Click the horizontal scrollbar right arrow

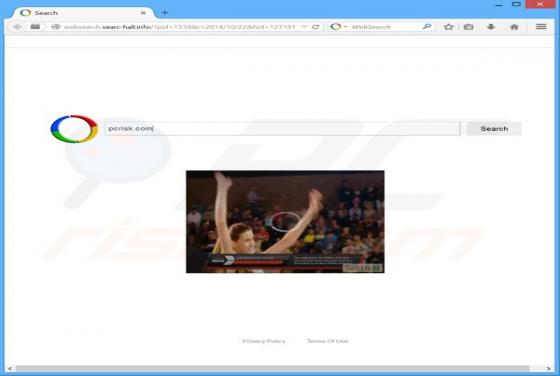[548, 369]
